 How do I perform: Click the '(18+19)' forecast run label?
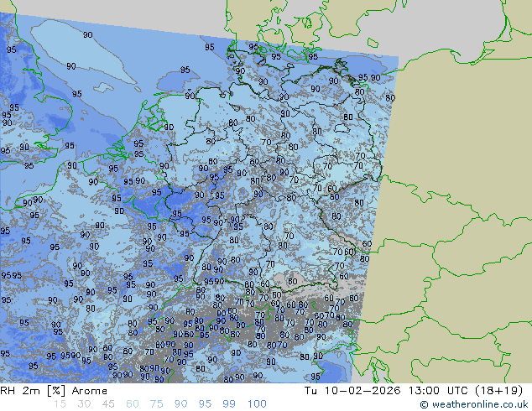(x=499, y=391)
